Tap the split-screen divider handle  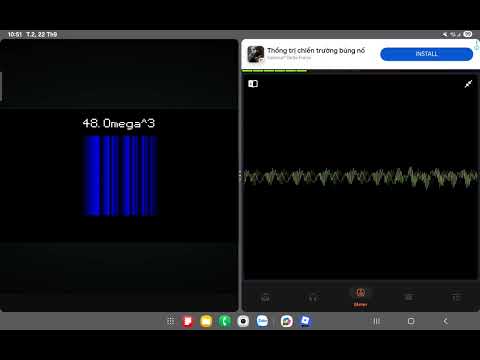pyautogui.click(x=240, y=176)
